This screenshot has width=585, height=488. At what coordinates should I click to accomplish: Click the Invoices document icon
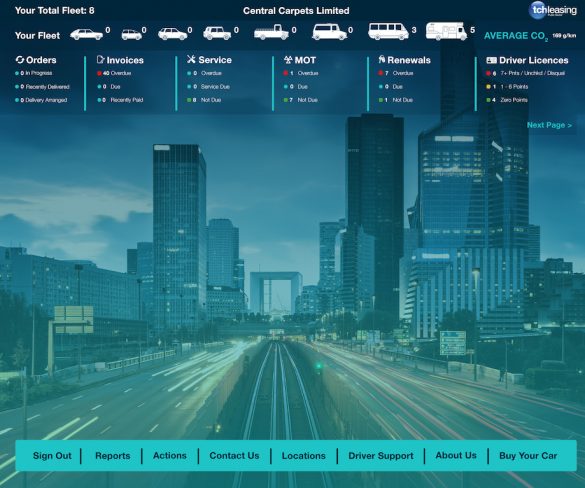pos(100,60)
